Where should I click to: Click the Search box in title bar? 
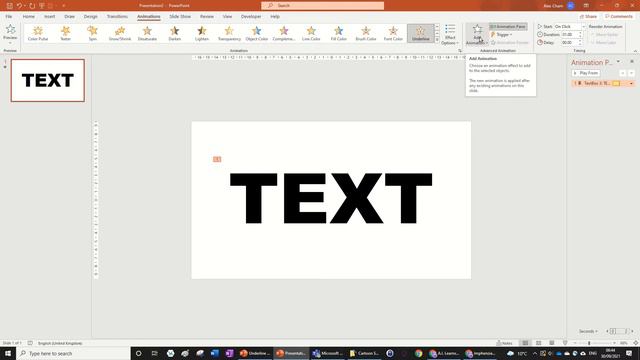(322, 6)
